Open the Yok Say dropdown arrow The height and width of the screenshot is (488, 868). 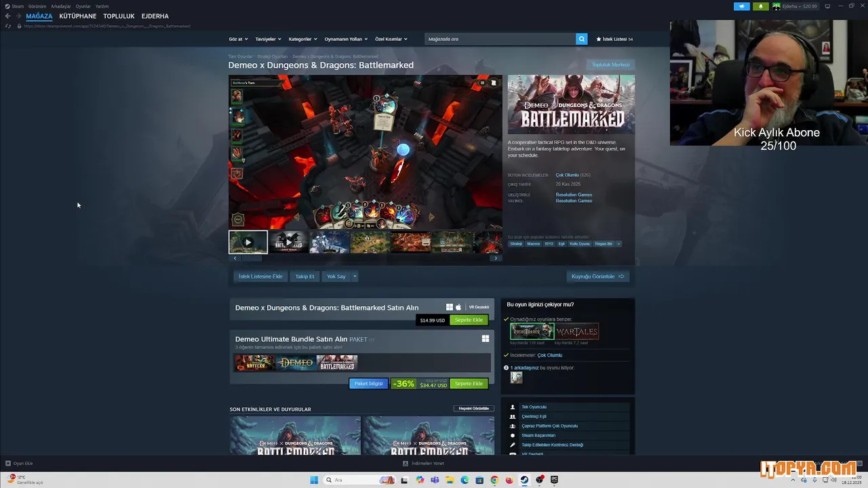click(355, 277)
